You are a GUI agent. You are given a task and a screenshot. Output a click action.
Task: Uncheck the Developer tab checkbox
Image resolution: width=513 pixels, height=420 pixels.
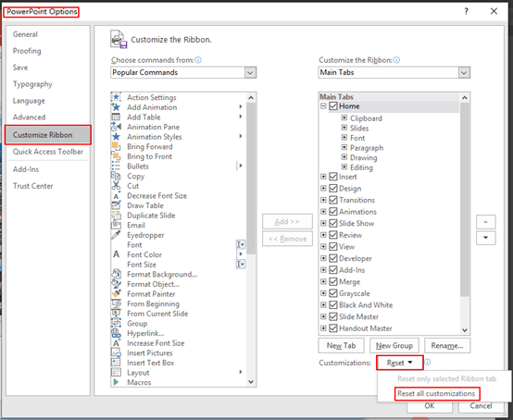pyautogui.click(x=333, y=258)
